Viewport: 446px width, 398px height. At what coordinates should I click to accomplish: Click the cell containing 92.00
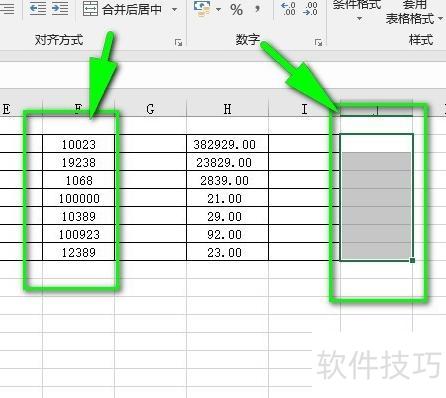point(227,234)
